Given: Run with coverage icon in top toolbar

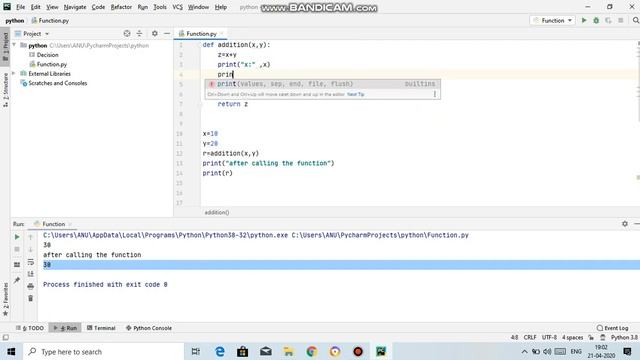Looking at the screenshot, I should 608,20.
